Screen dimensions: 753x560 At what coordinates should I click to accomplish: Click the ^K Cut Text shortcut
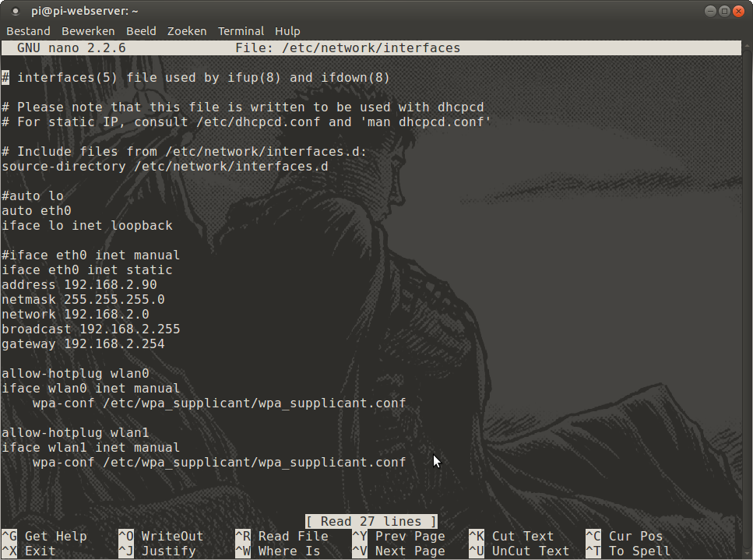pyautogui.click(x=512, y=537)
